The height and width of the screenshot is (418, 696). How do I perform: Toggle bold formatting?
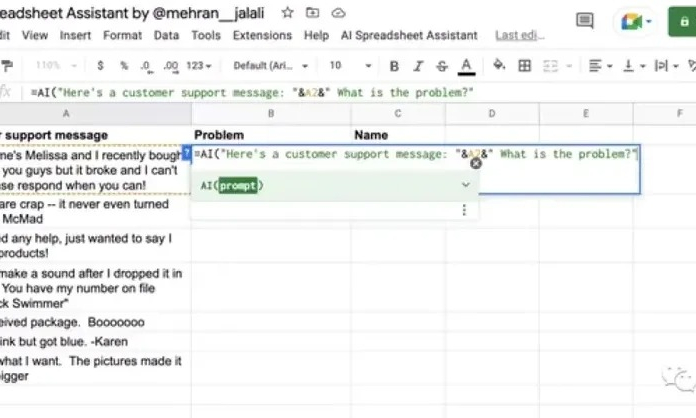pos(394,66)
